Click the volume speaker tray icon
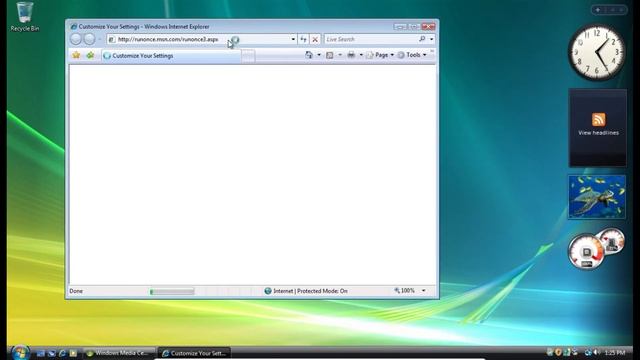Image resolution: width=640 pixels, height=360 pixels. (596, 352)
